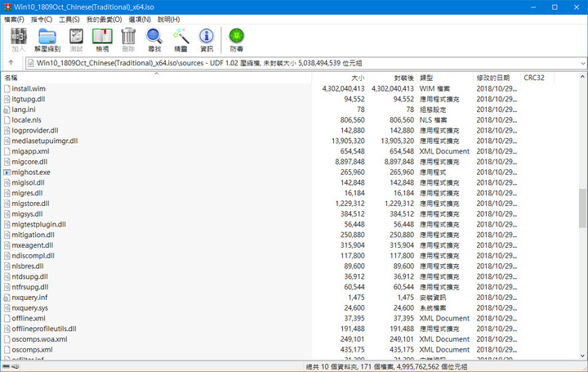
Task: Click the vertical scrollbar thumb
Action: (x=582, y=208)
